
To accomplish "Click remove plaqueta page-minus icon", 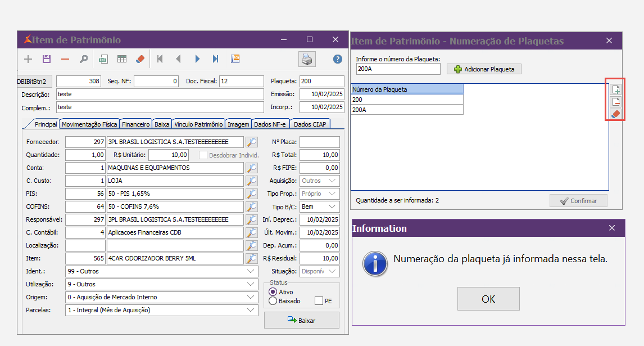I will [616, 102].
